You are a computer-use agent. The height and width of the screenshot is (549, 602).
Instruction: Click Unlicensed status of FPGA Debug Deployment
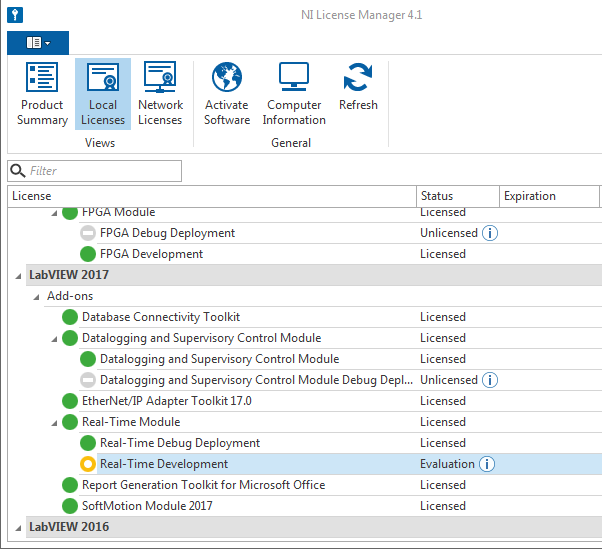tap(449, 233)
